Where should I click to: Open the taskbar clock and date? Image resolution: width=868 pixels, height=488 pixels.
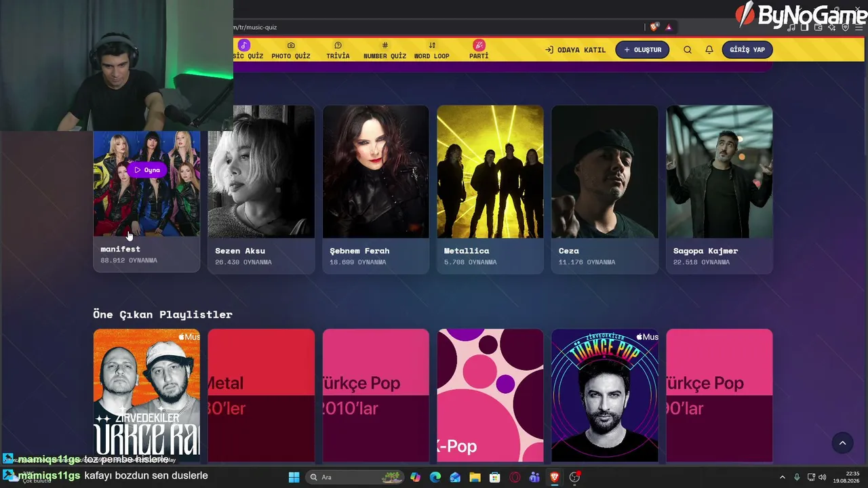point(848,477)
